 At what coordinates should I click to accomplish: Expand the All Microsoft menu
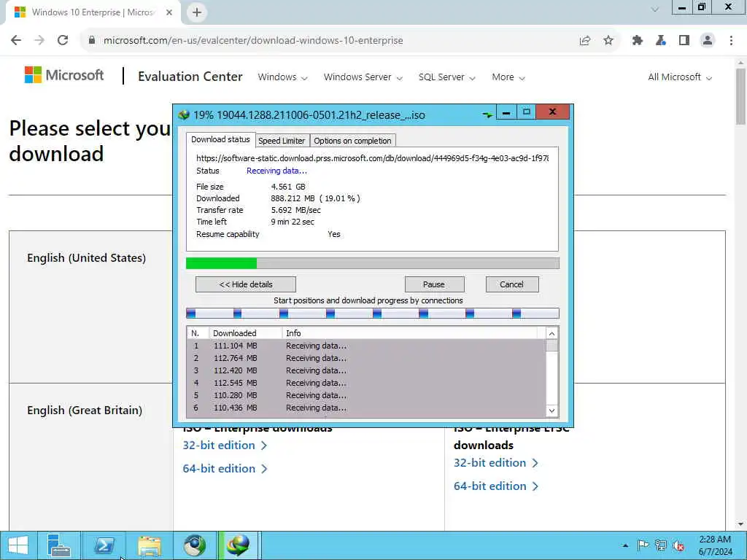pos(680,77)
